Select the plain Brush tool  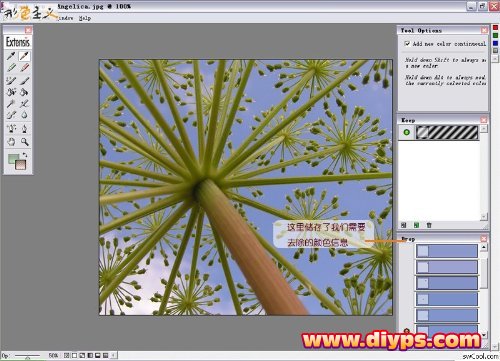click(x=24, y=80)
